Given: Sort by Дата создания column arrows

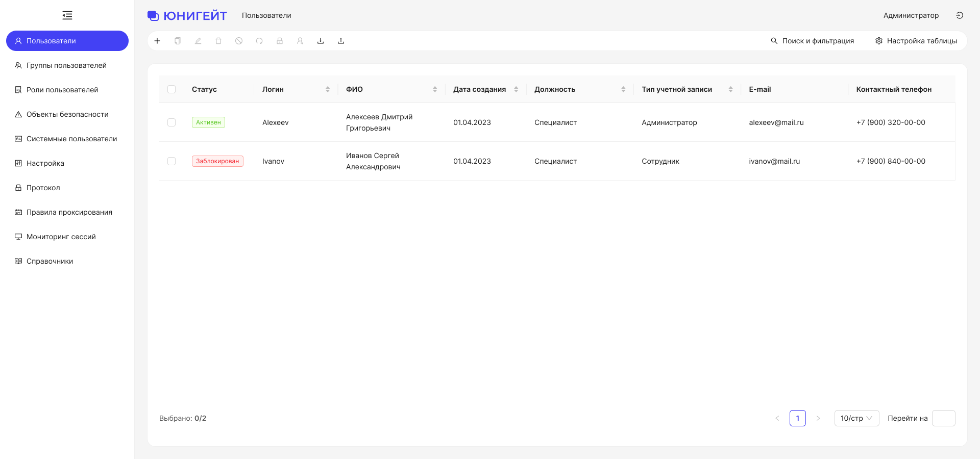Looking at the screenshot, I should tap(516, 89).
